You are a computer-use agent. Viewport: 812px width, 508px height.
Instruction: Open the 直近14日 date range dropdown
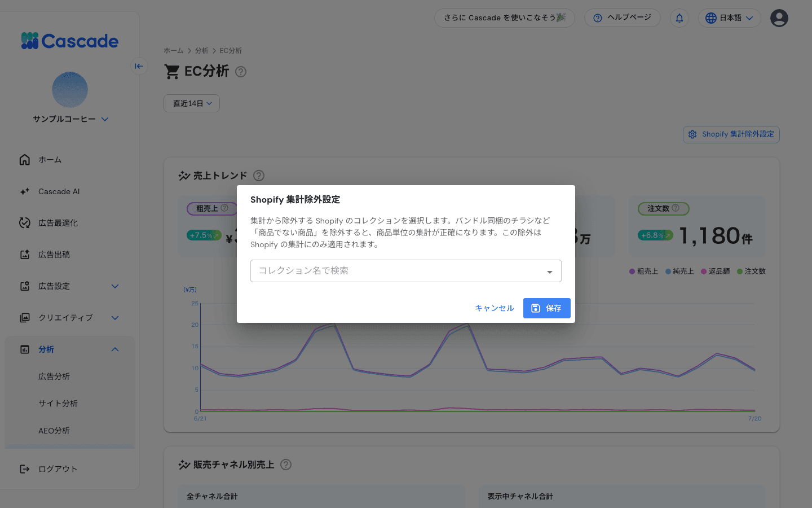[x=192, y=103]
